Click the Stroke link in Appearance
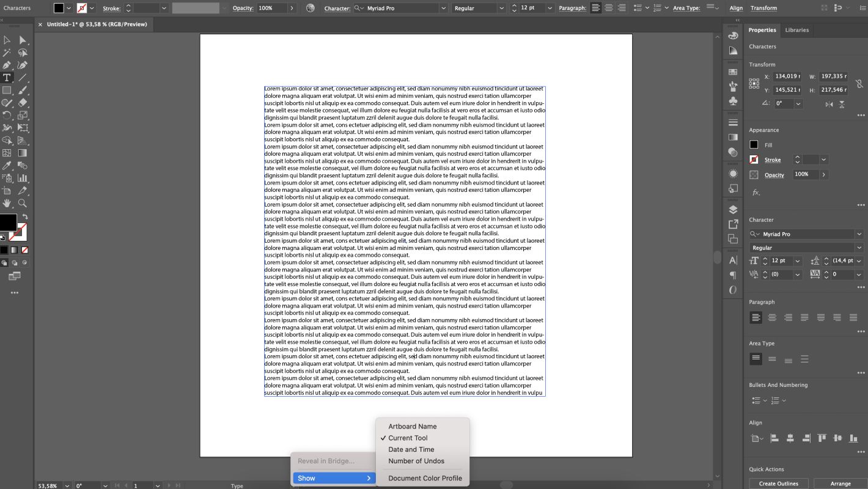Image resolution: width=868 pixels, height=489 pixels. click(773, 160)
